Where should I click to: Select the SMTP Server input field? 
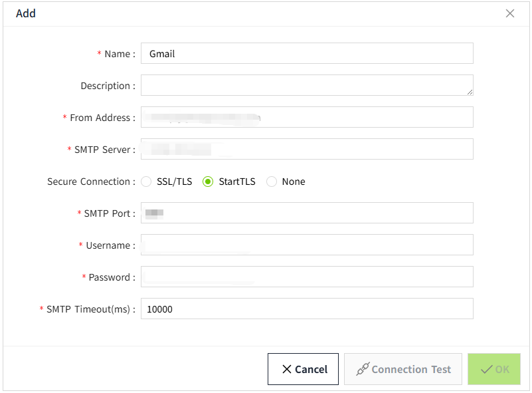click(x=306, y=149)
